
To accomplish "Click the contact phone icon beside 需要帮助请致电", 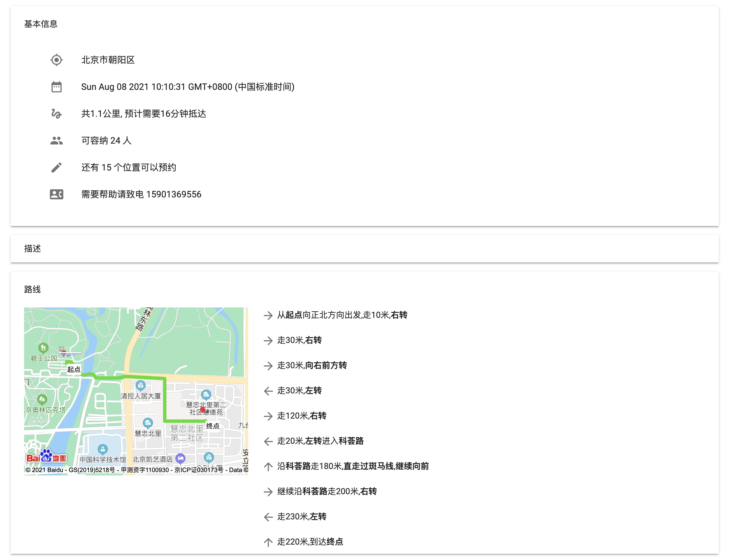I will click(x=56, y=194).
